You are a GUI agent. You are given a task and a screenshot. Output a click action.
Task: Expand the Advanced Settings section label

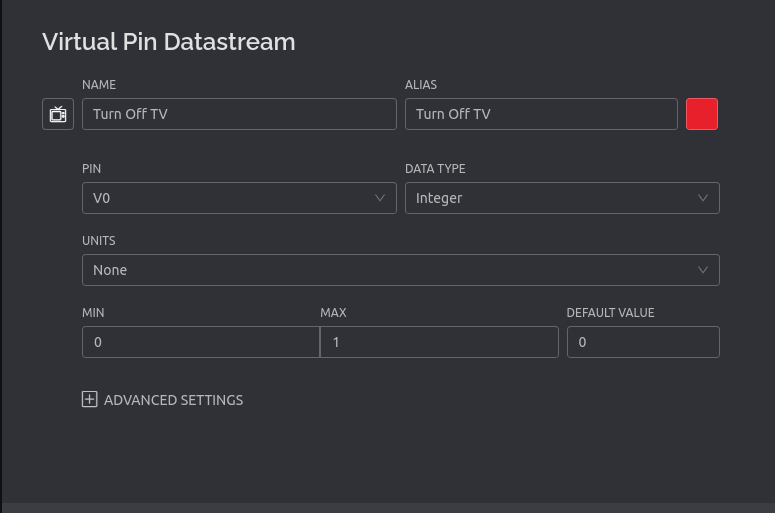174,400
